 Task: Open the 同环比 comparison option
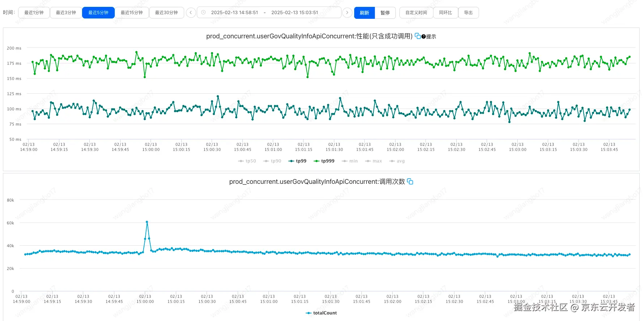point(445,13)
